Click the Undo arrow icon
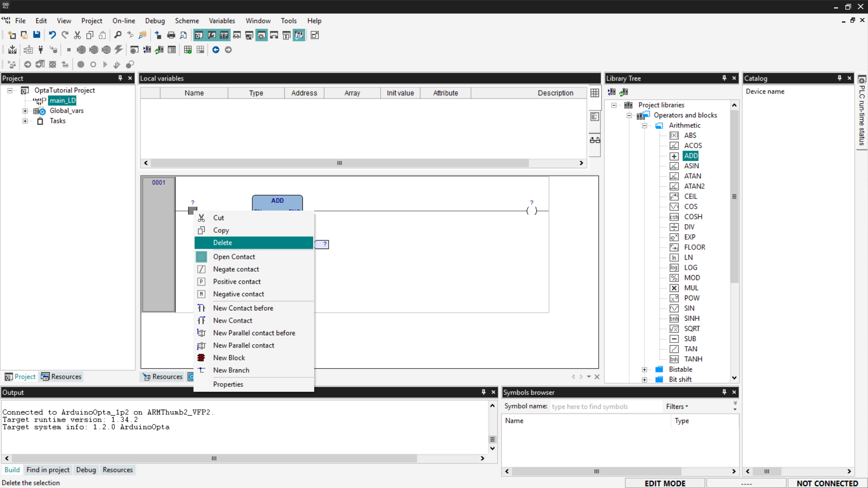The image size is (868, 488). (52, 35)
